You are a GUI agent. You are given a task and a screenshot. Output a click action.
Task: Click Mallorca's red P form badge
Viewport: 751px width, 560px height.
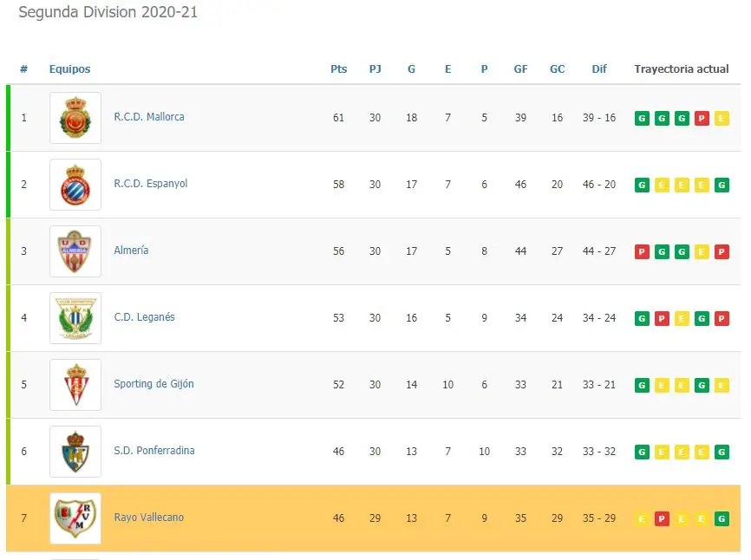pos(702,118)
